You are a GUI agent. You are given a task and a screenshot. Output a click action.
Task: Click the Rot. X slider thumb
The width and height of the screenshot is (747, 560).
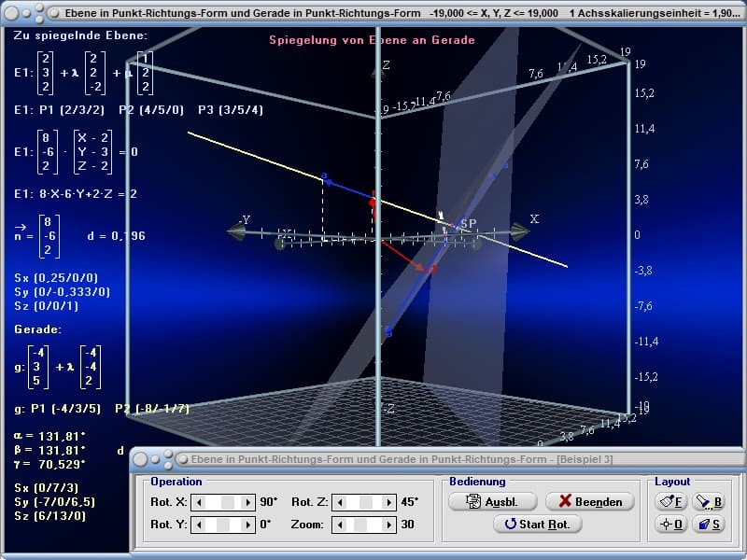coord(228,502)
